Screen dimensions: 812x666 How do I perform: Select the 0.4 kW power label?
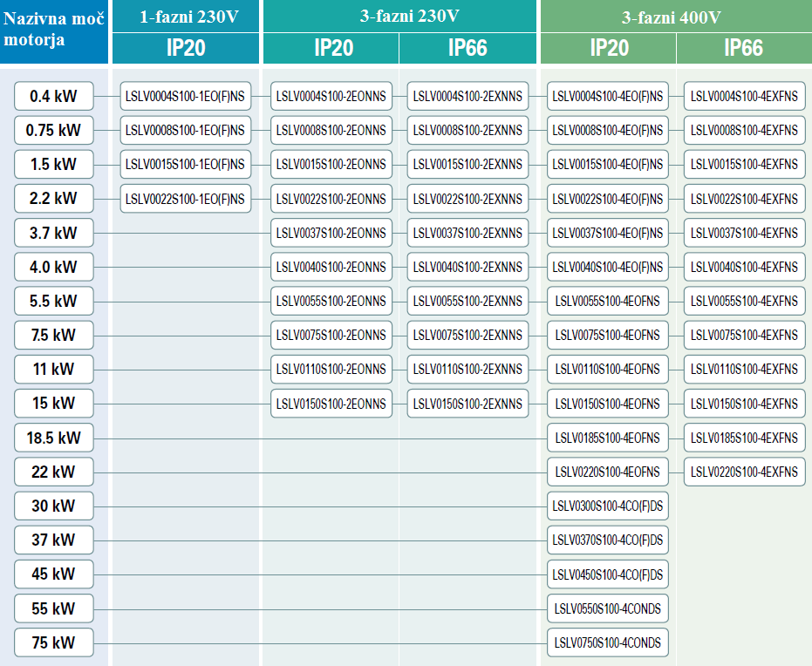tap(53, 97)
